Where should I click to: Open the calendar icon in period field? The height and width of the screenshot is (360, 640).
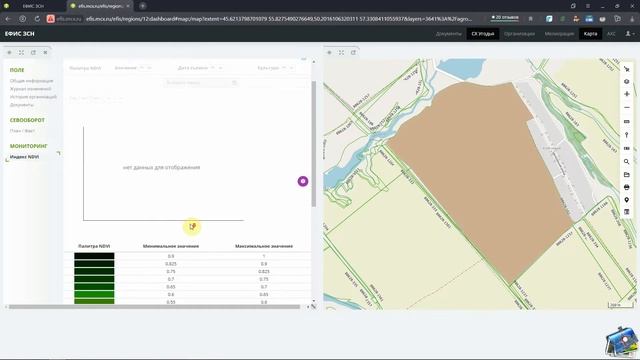tap(234, 83)
